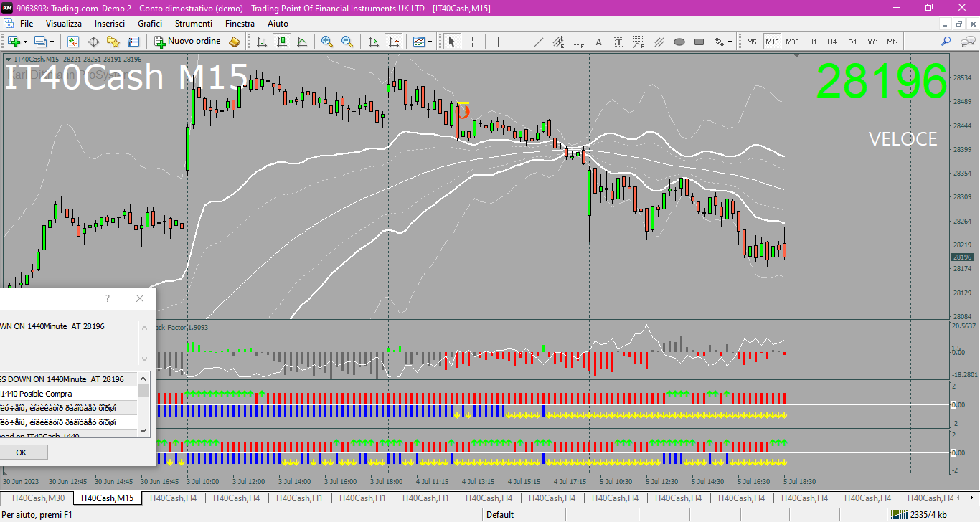Open the Strumenti menu

click(194, 24)
